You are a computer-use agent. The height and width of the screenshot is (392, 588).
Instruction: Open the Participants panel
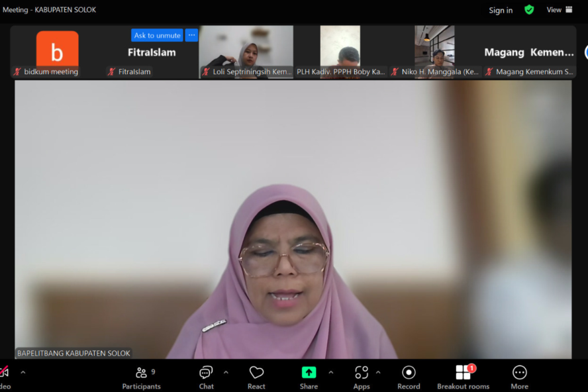click(141, 376)
